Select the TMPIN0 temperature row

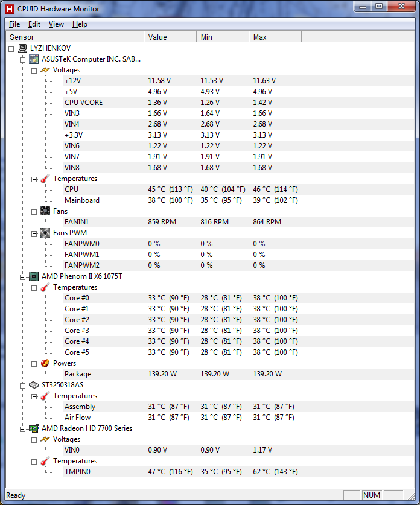(x=239, y=472)
